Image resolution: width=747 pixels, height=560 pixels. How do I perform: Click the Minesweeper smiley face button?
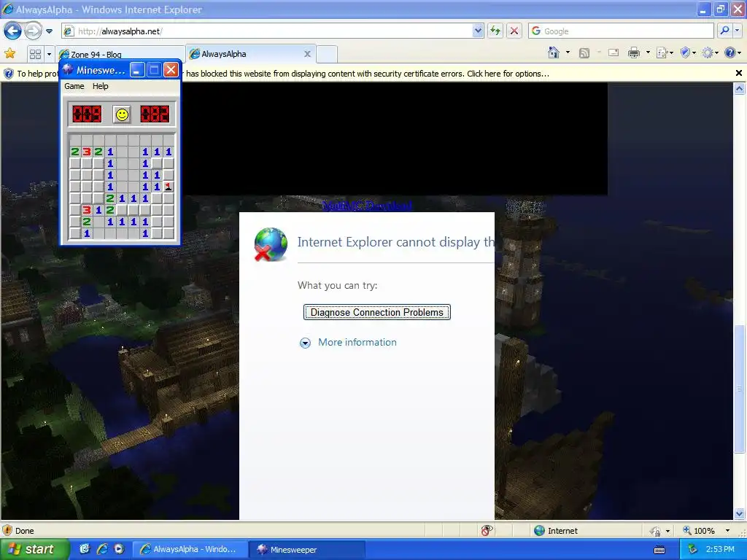click(122, 114)
